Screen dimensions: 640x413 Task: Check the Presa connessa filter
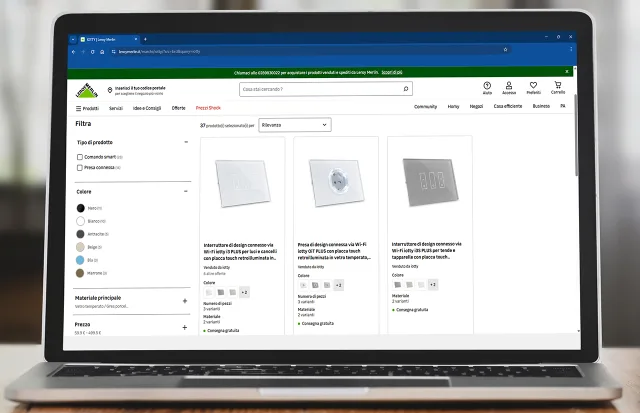pyautogui.click(x=80, y=167)
